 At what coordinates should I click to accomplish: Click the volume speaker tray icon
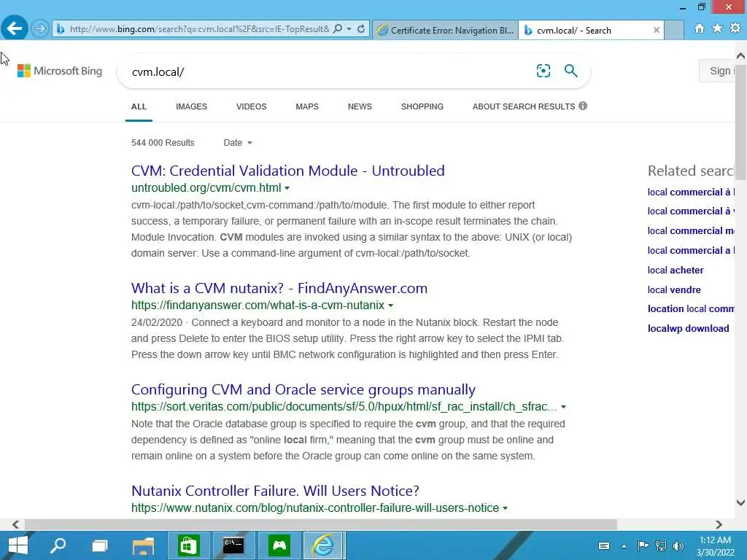coord(678,545)
